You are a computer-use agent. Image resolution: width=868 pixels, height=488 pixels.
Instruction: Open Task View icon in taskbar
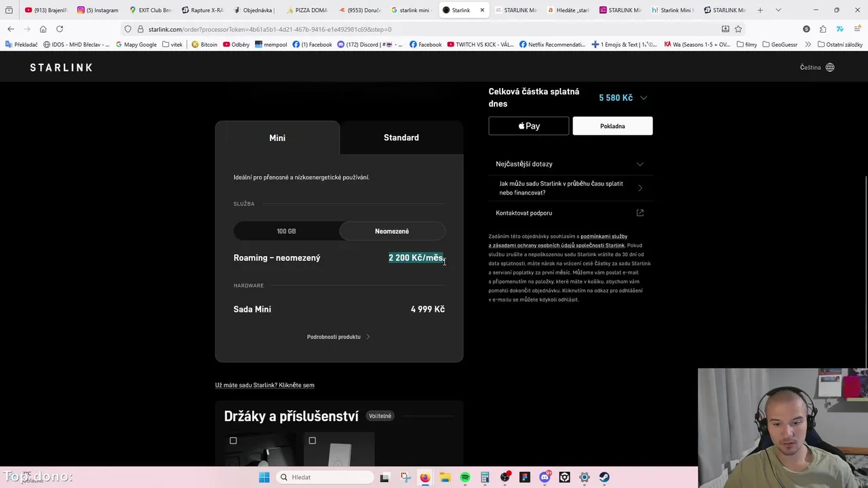point(384,477)
